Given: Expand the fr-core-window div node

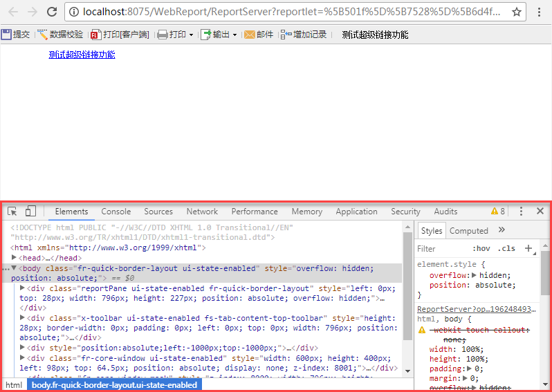Looking at the screenshot, I should coord(23,357).
